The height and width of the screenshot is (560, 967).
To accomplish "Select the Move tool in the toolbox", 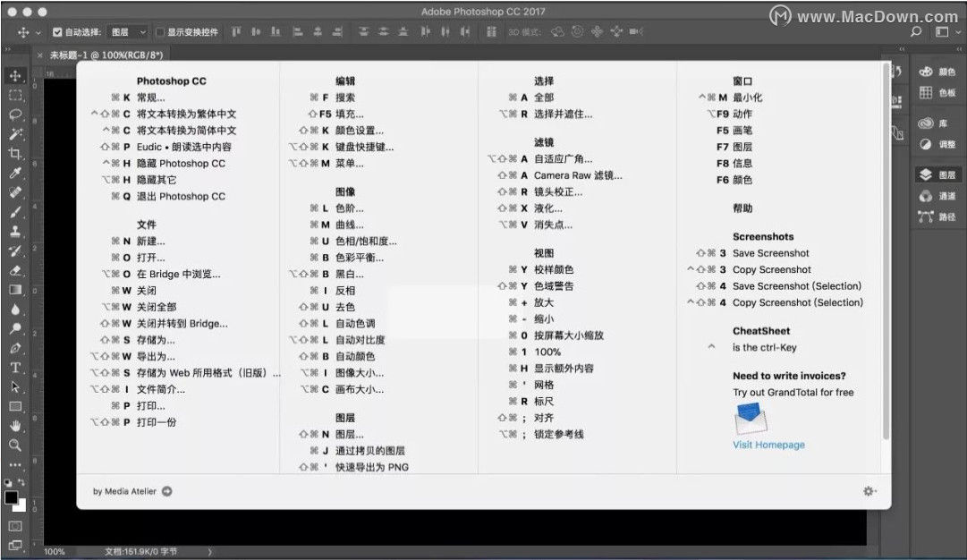I will pos(15,75).
